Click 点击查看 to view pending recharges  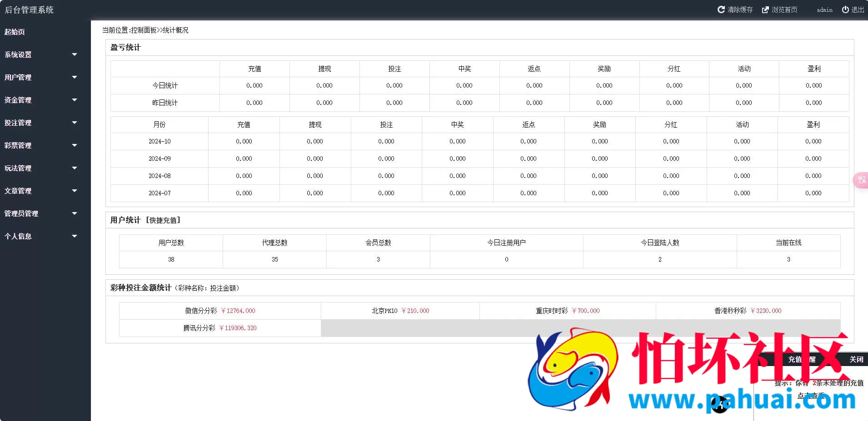tap(811, 395)
